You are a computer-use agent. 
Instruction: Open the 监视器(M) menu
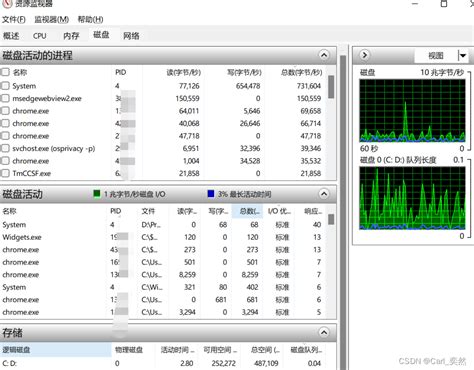click(x=52, y=19)
